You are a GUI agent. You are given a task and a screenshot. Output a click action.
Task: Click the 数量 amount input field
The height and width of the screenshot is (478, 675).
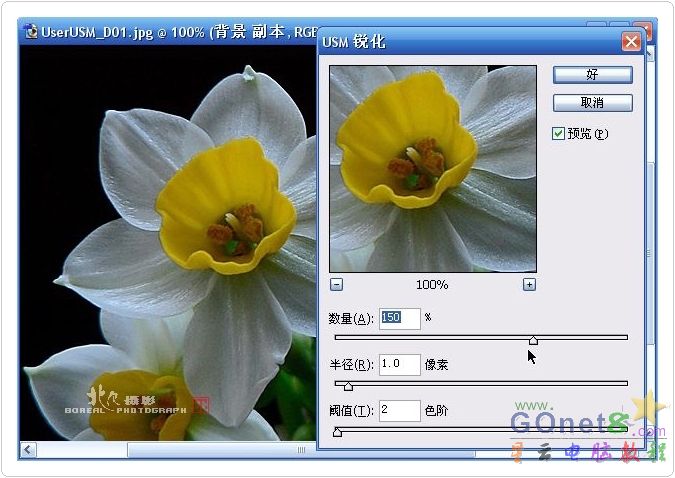pos(399,318)
